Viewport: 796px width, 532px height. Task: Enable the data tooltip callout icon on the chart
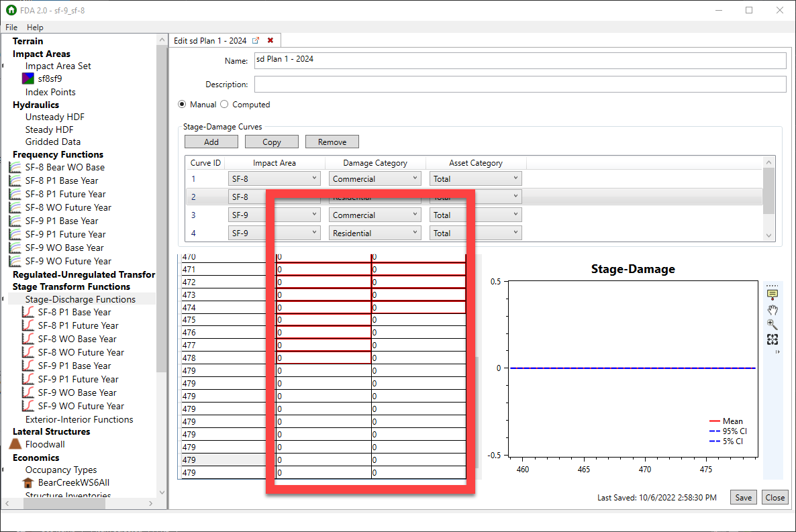773,292
